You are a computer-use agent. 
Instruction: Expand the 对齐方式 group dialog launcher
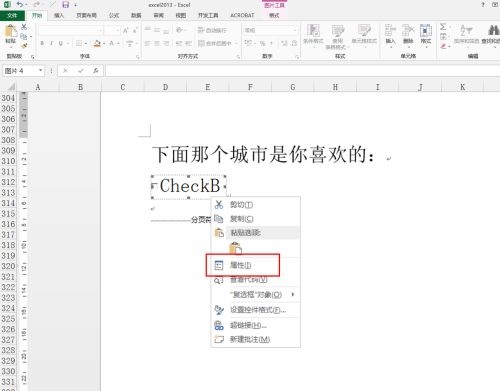[x=238, y=57]
